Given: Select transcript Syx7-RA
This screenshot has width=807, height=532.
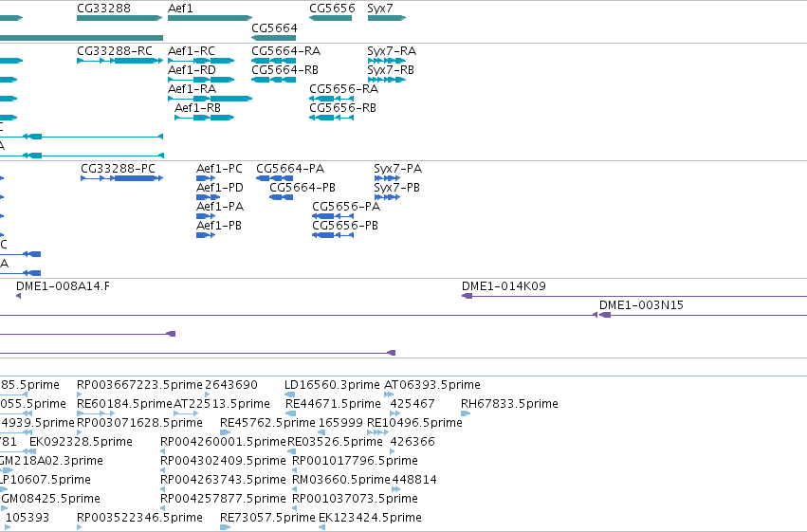Looking at the screenshot, I should point(387,61).
